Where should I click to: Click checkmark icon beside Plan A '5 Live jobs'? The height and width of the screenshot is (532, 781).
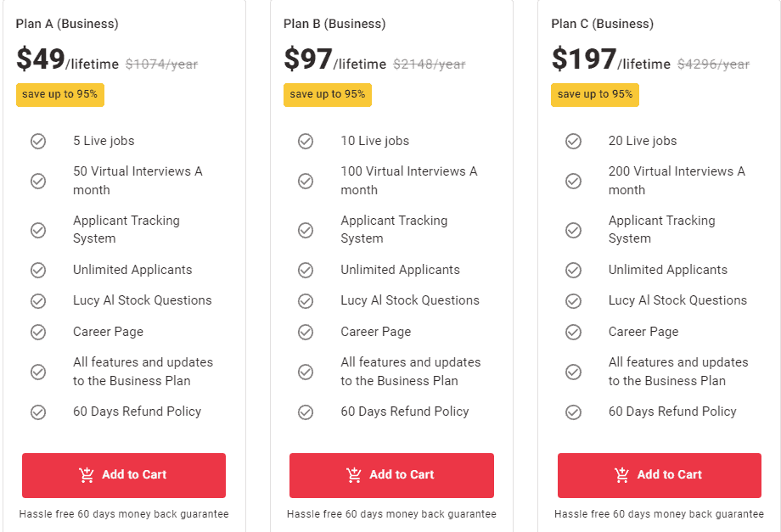click(x=38, y=141)
